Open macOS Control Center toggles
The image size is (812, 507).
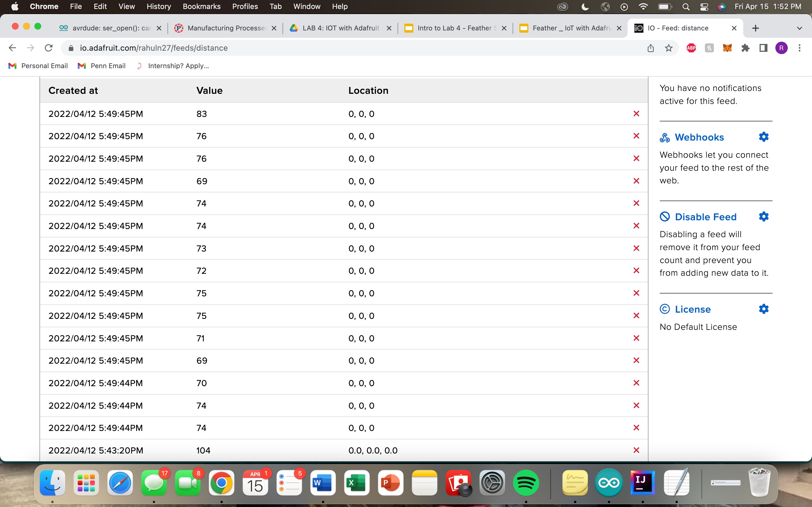click(x=704, y=7)
